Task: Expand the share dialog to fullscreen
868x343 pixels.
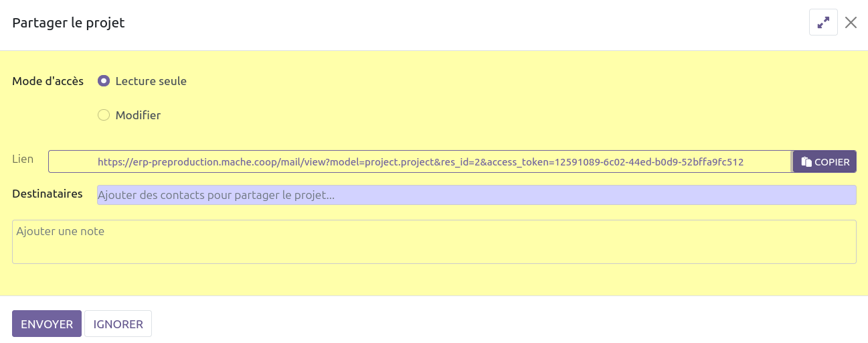Action: click(823, 22)
